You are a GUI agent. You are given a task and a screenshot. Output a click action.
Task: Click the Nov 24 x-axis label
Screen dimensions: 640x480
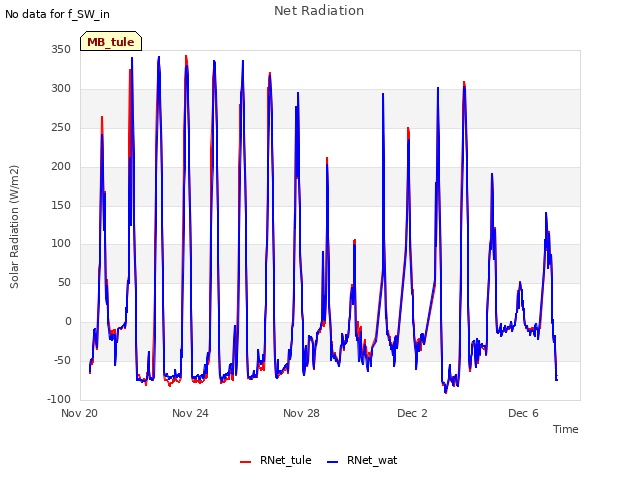tap(190, 413)
